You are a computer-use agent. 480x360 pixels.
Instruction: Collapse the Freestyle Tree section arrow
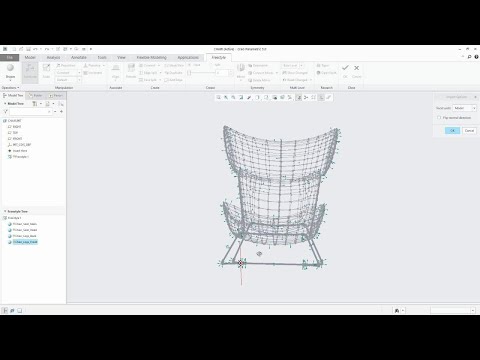click(x=5, y=211)
